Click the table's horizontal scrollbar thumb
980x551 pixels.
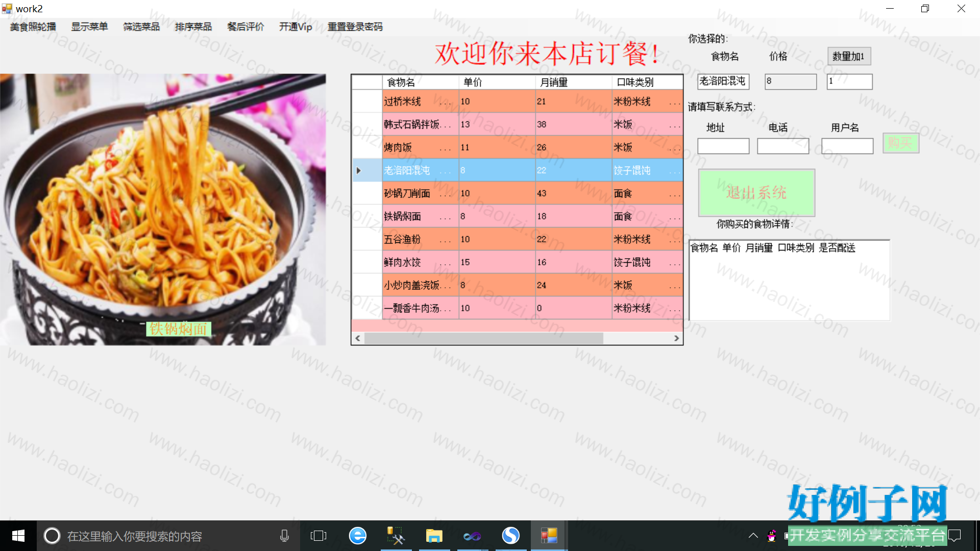point(484,338)
